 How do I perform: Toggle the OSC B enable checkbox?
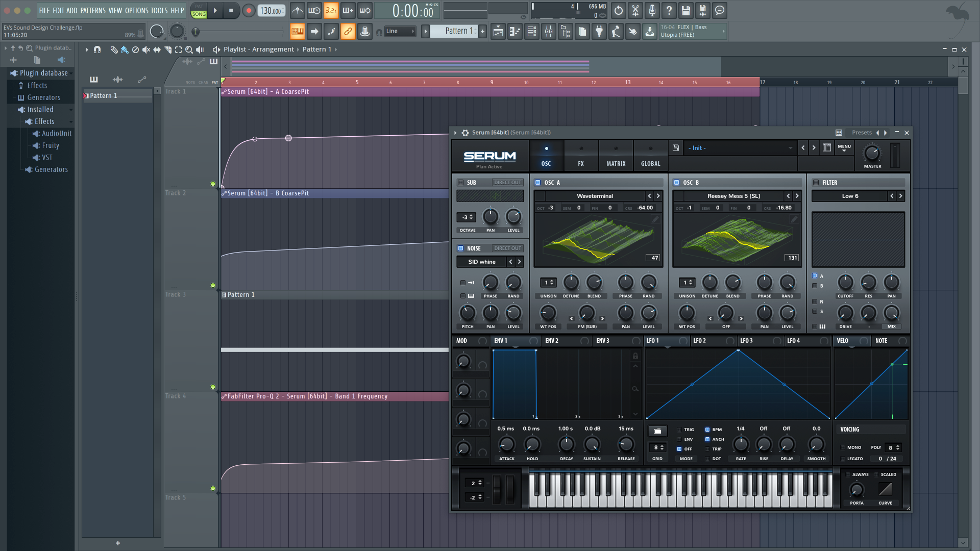(676, 183)
